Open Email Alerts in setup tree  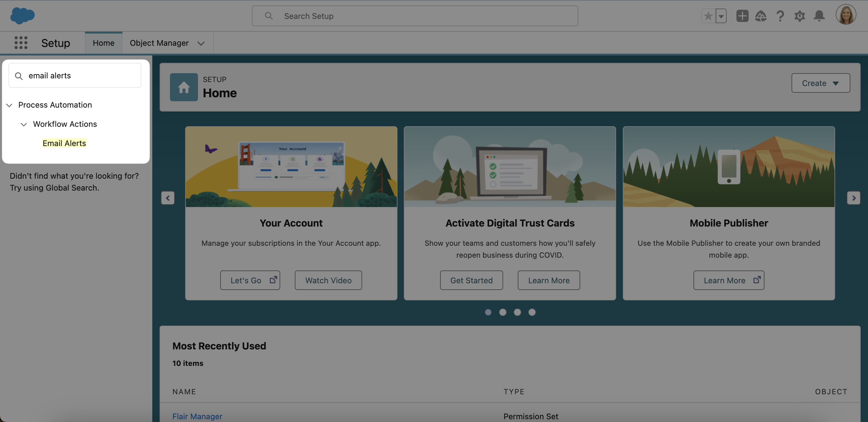64,143
